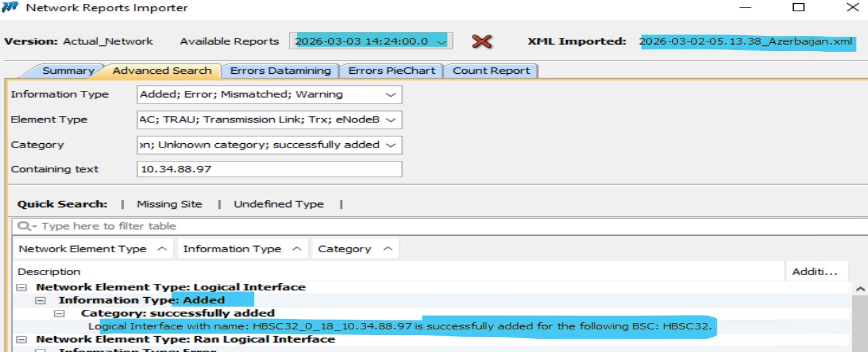The height and width of the screenshot is (352, 868).
Task: Open the Errors Datamining tab
Action: coord(280,71)
